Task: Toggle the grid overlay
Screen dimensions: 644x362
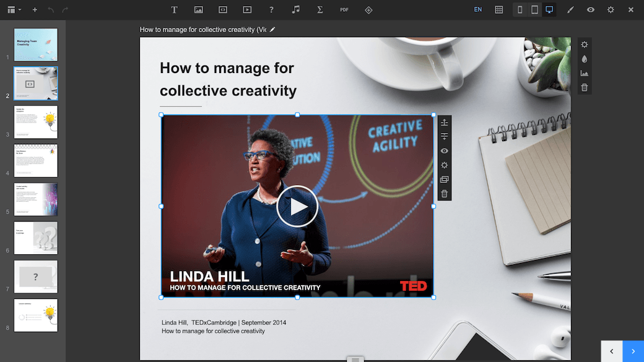Action: [498, 10]
